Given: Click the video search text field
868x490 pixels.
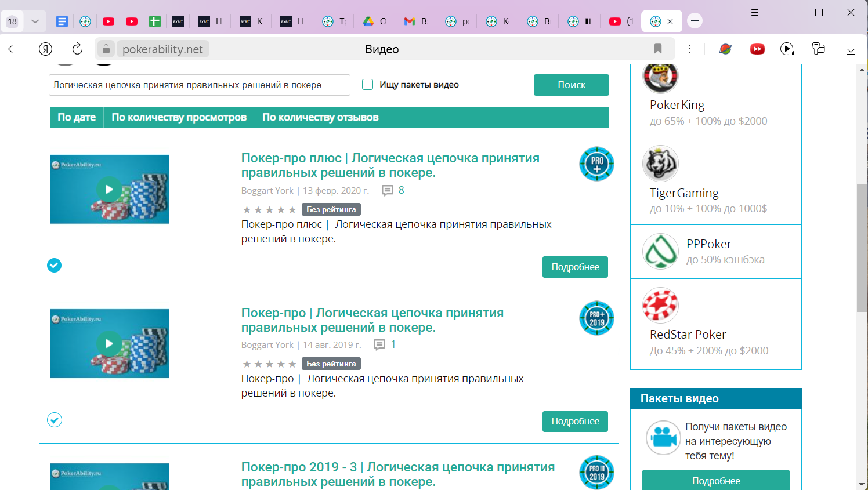Looking at the screenshot, I should coord(200,85).
